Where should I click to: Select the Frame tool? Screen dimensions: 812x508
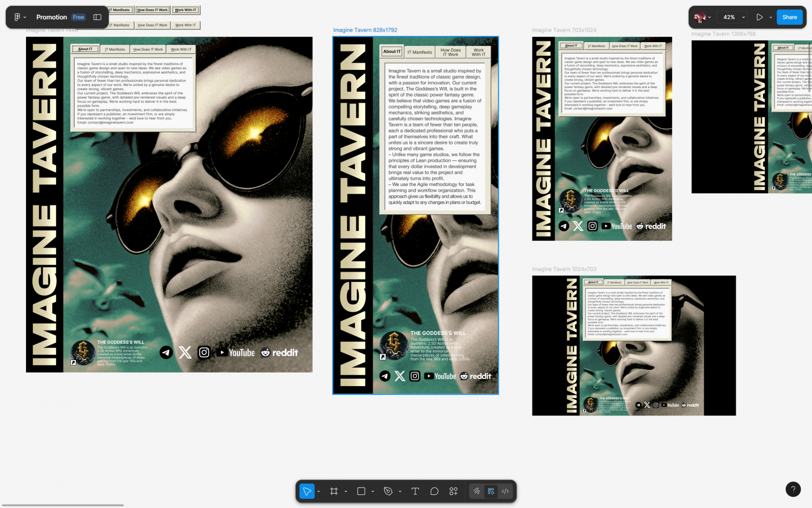334,491
